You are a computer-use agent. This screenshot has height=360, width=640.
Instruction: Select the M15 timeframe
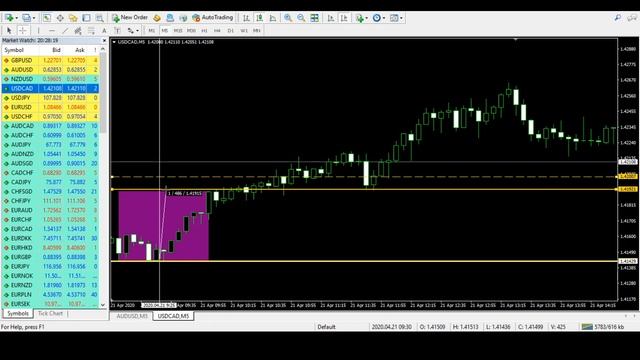pyautogui.click(x=178, y=31)
